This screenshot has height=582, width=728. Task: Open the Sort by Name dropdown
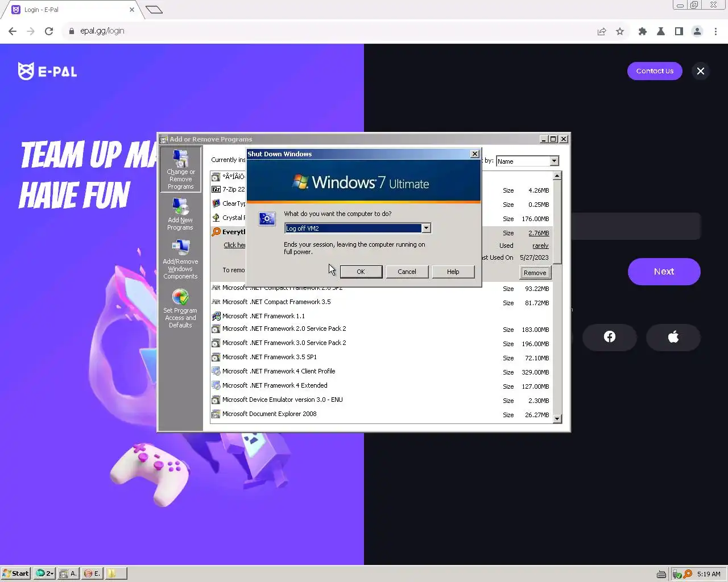(x=555, y=161)
